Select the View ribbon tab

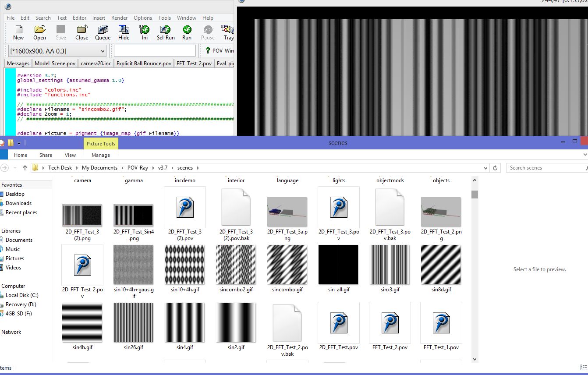coord(70,155)
